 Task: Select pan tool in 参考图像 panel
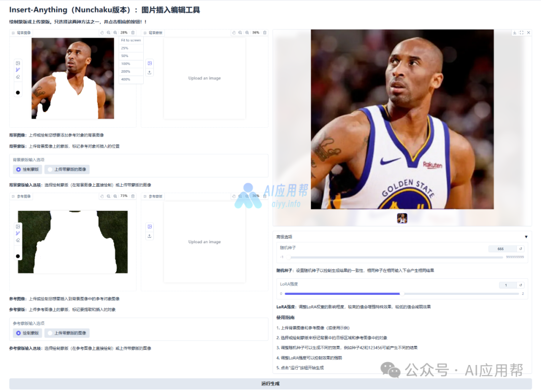pyautogui.click(x=102, y=196)
